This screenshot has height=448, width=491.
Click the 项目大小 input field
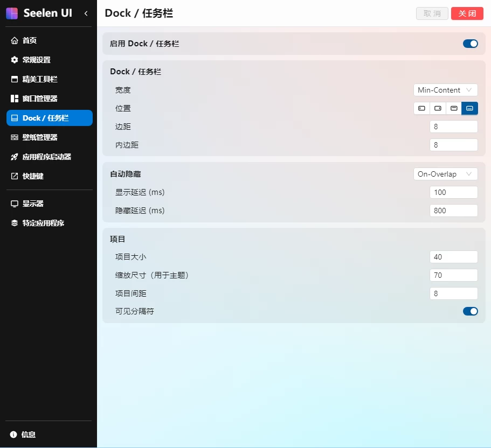[x=453, y=257]
